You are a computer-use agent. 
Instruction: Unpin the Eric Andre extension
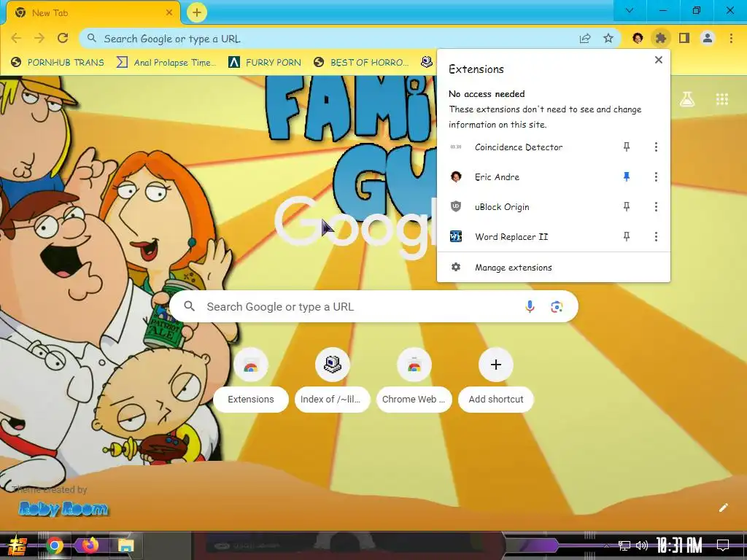click(627, 177)
